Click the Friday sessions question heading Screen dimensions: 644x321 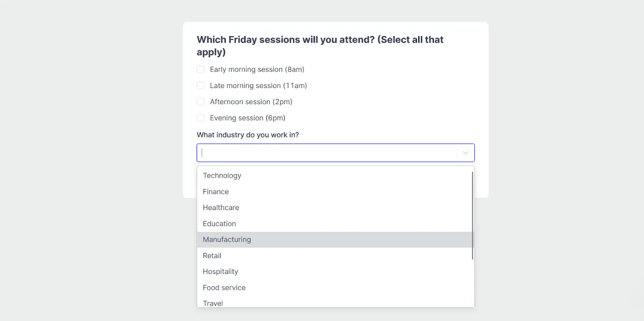click(x=320, y=39)
